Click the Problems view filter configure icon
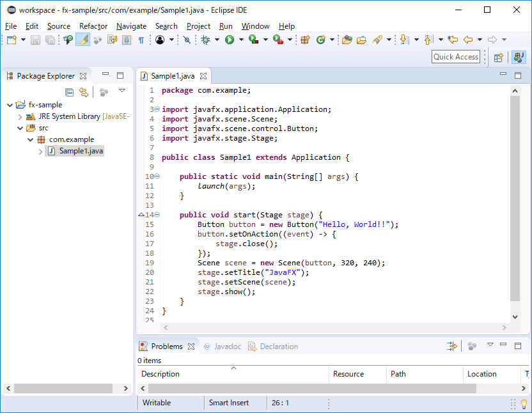532x413 pixels. click(452, 346)
